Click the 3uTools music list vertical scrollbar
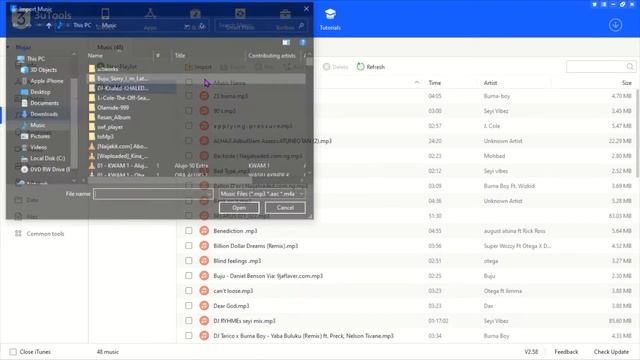The image size is (640, 360). [x=638, y=133]
